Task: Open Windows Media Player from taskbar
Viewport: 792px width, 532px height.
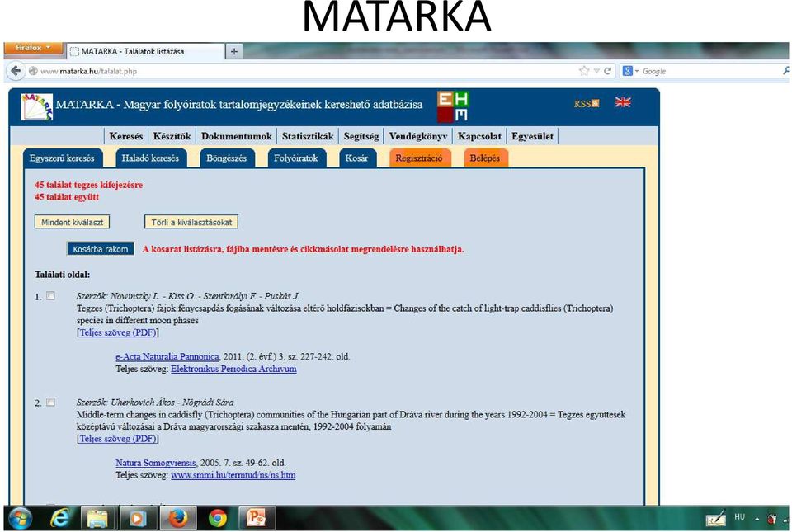Action: pyautogui.click(x=138, y=518)
